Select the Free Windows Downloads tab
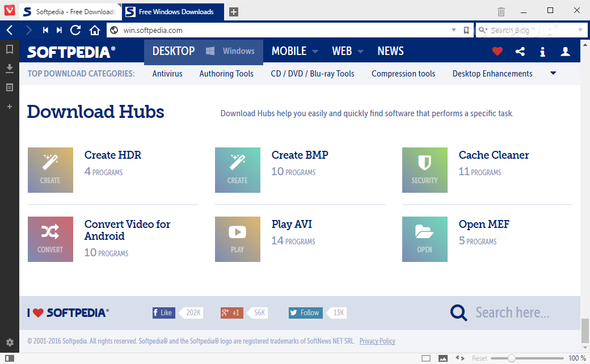The height and width of the screenshot is (364, 590). 172,12
